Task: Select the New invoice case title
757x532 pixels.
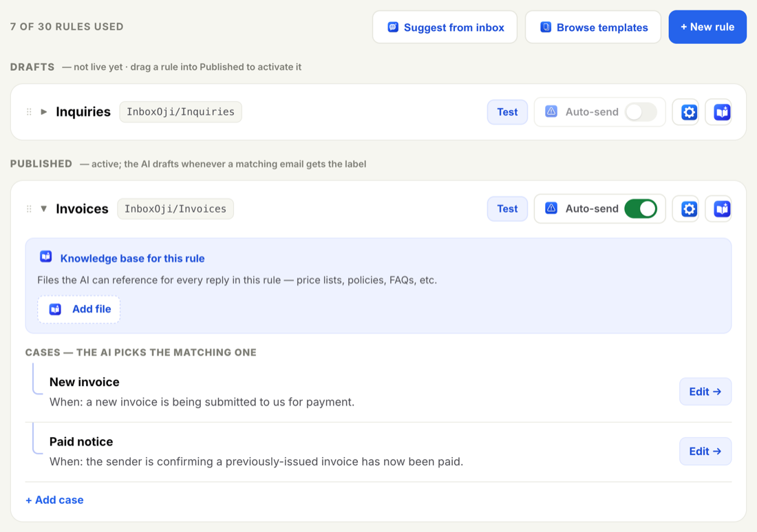Action: pos(85,382)
